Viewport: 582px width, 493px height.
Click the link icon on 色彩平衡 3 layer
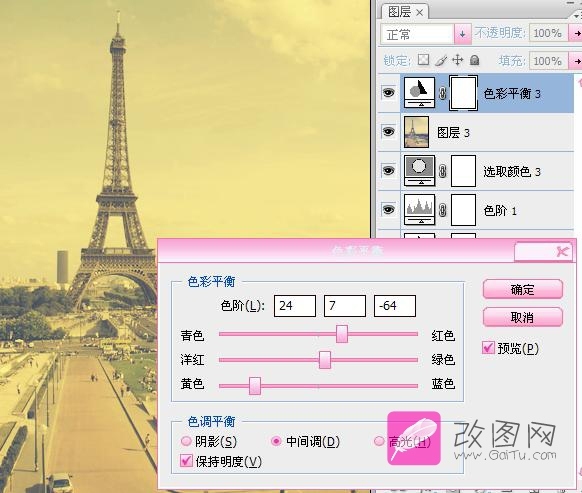[x=442, y=93]
